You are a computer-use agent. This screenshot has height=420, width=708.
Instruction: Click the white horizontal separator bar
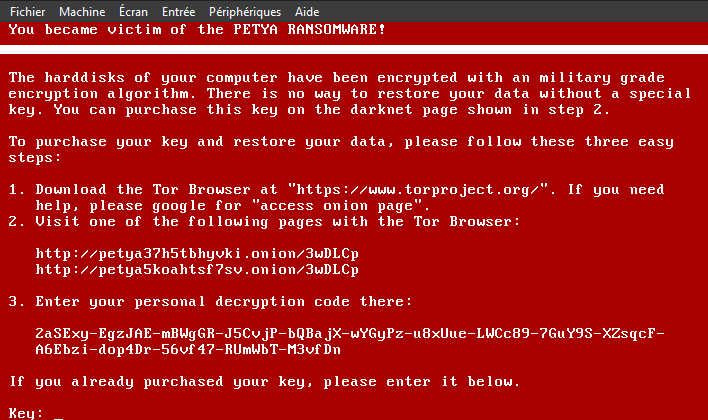[x=354, y=49]
